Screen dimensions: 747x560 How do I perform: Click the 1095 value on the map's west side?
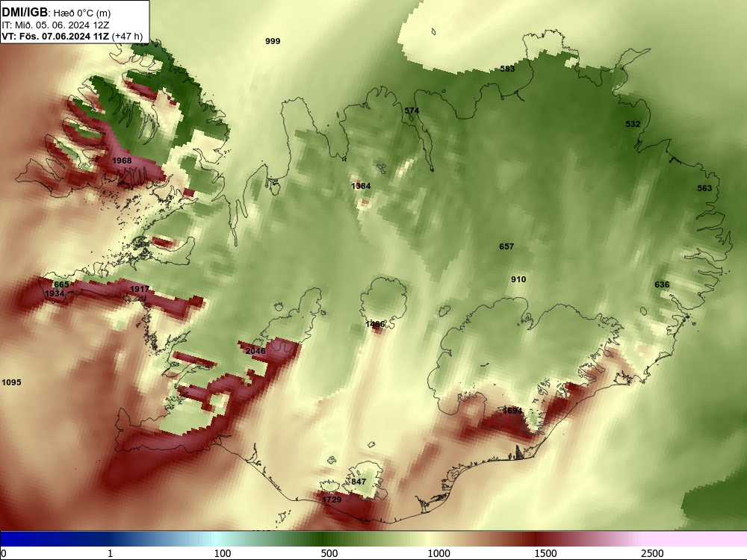tap(11, 382)
